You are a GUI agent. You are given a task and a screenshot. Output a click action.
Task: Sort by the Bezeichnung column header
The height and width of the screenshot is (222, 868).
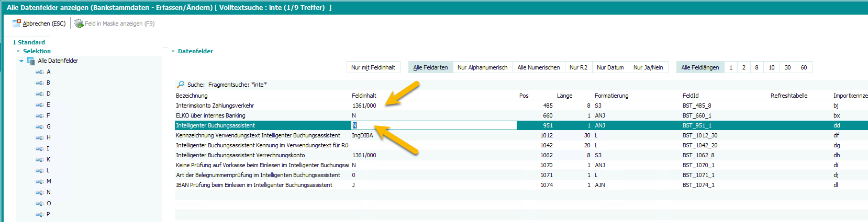[192, 96]
